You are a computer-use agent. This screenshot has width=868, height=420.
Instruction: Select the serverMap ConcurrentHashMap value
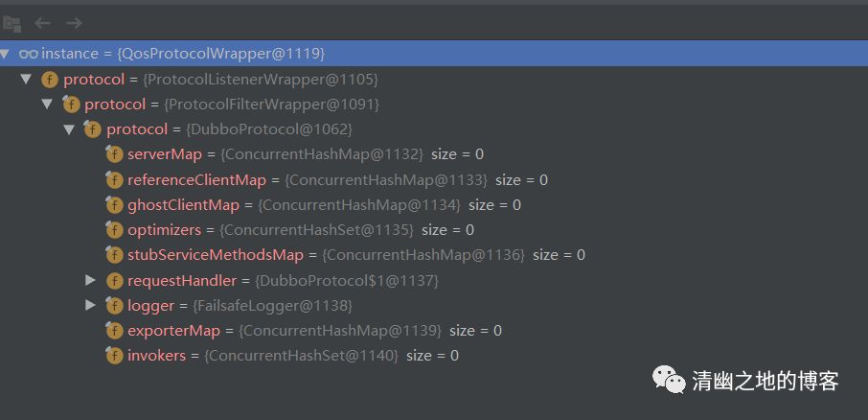(322, 154)
